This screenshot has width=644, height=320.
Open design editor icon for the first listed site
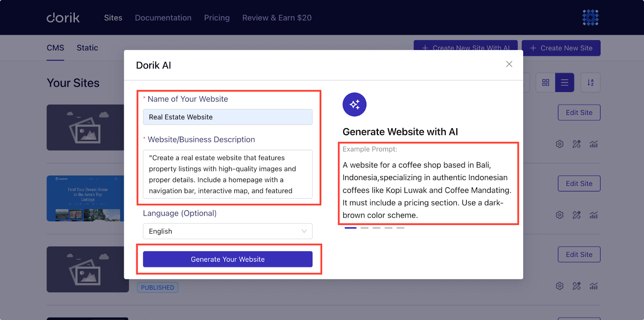point(577,144)
